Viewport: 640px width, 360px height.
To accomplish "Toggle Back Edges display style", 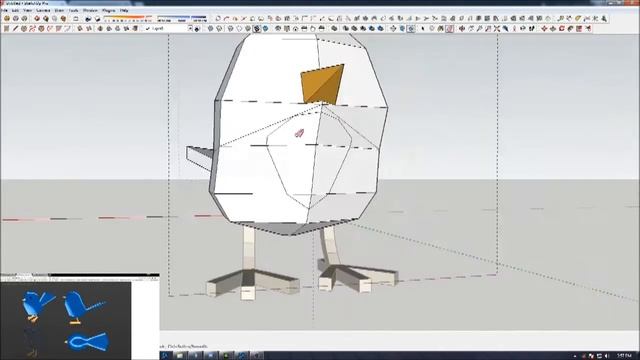I will point(219,29).
